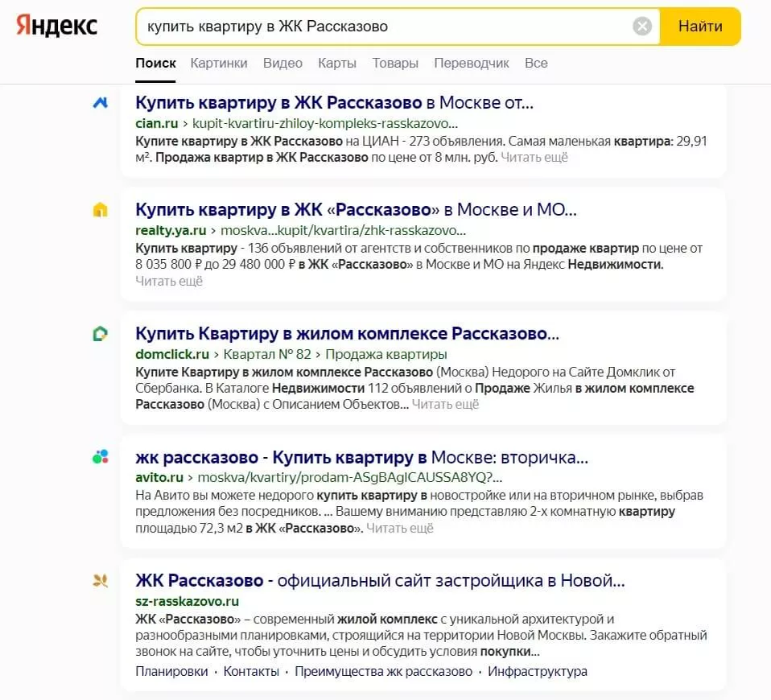This screenshot has height=700, width=771.
Task: Click the avito.ru domain link
Action: coord(159,477)
